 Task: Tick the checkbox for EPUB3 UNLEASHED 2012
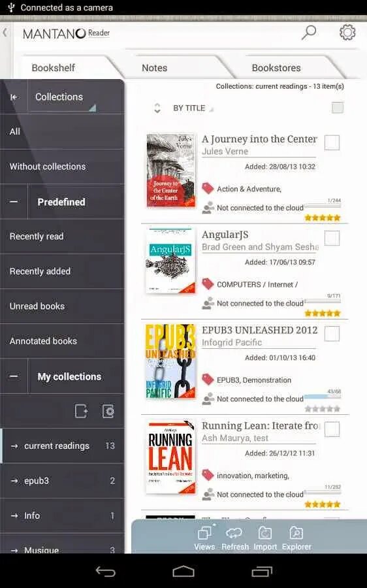[x=332, y=333]
